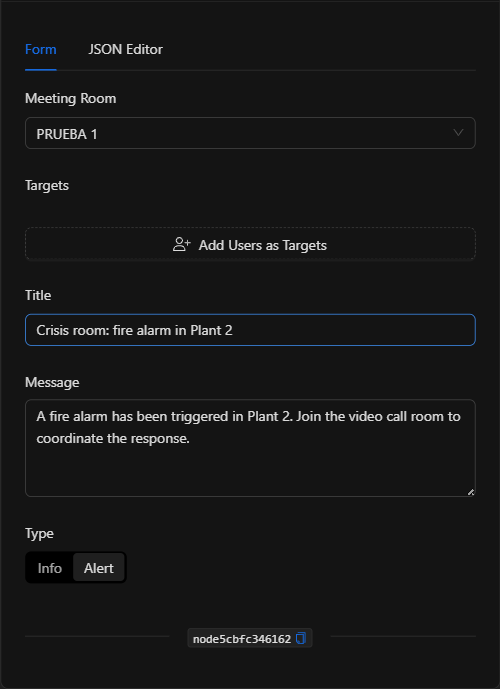Image resolution: width=500 pixels, height=689 pixels.
Task: Click the Targets label
Action: (x=47, y=185)
